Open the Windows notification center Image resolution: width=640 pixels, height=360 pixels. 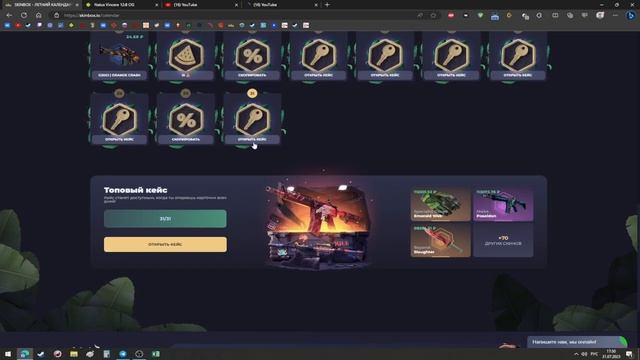tap(629, 354)
